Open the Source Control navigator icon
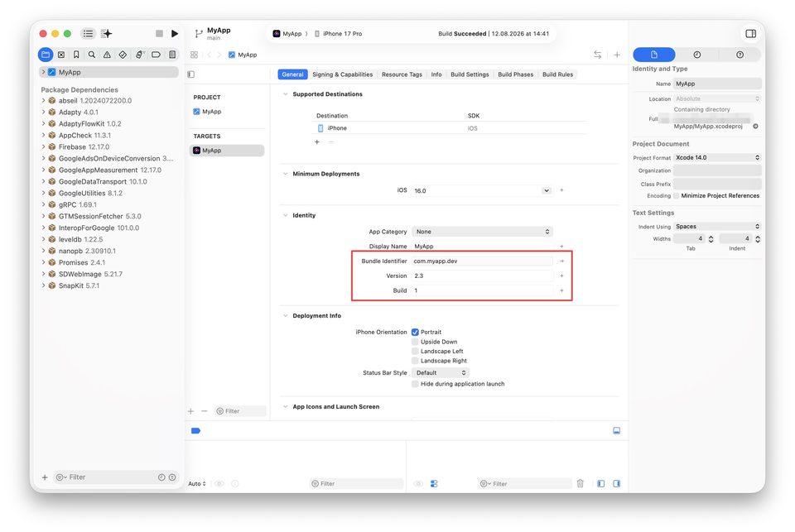This screenshot has width=795, height=532. pos(61,55)
